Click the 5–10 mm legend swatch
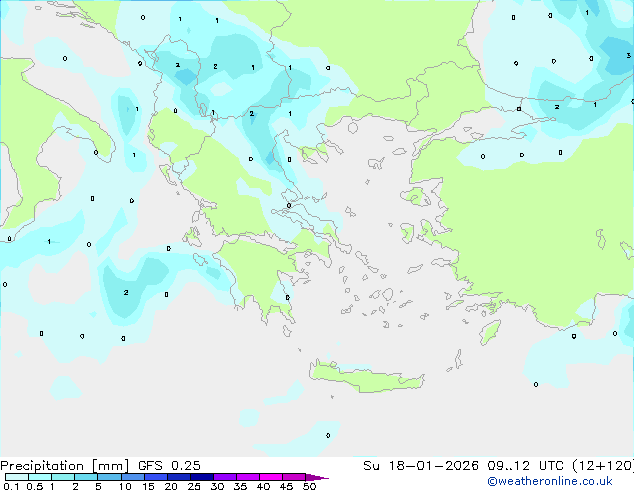Screen dimensions: 634x490 coord(109,477)
